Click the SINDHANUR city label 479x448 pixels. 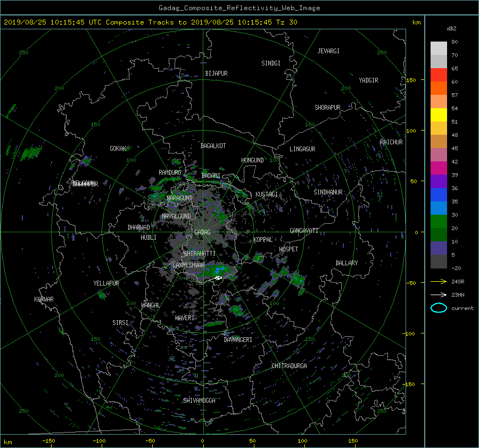328,192
